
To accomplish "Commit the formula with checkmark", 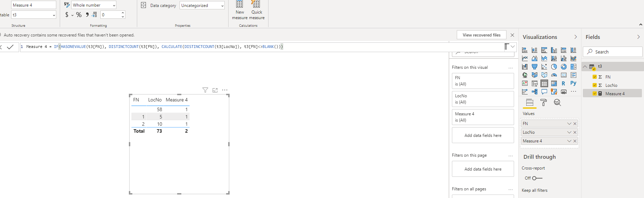I will 10,47.
